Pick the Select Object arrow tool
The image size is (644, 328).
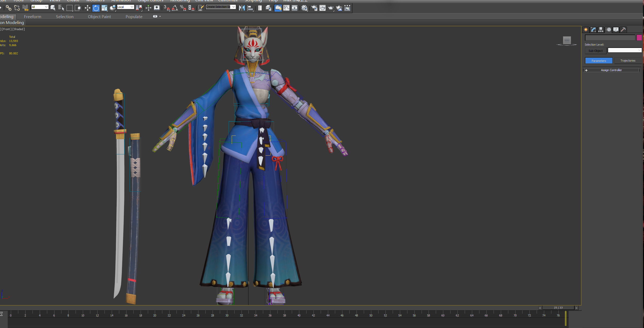pyautogui.click(x=53, y=8)
